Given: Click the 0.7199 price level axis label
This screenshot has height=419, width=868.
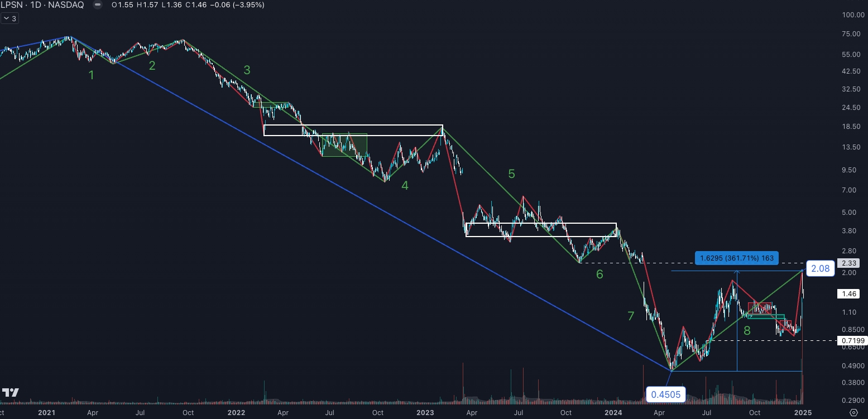Looking at the screenshot, I should 850,341.
